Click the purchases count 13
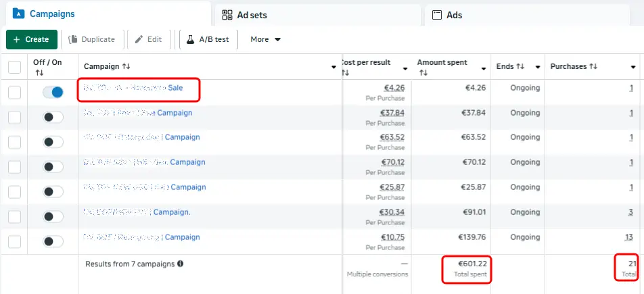Image resolution: width=644 pixels, height=294 pixels. 629,237
